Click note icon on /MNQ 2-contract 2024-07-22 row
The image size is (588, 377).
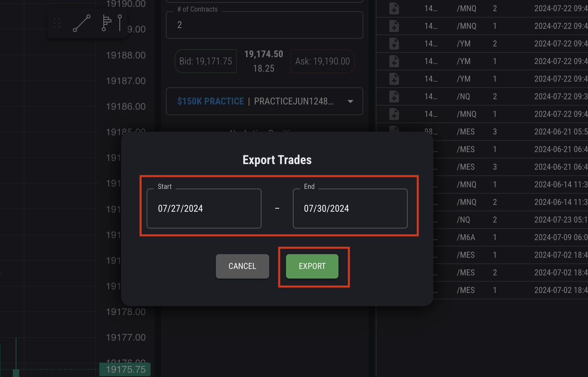point(394,8)
